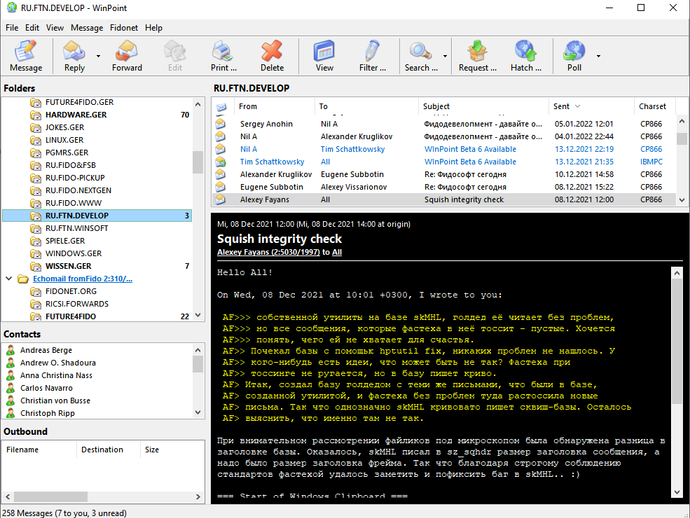Click the Contacts list scroll down arrow
This screenshot has width=690, height=518.
(x=198, y=412)
